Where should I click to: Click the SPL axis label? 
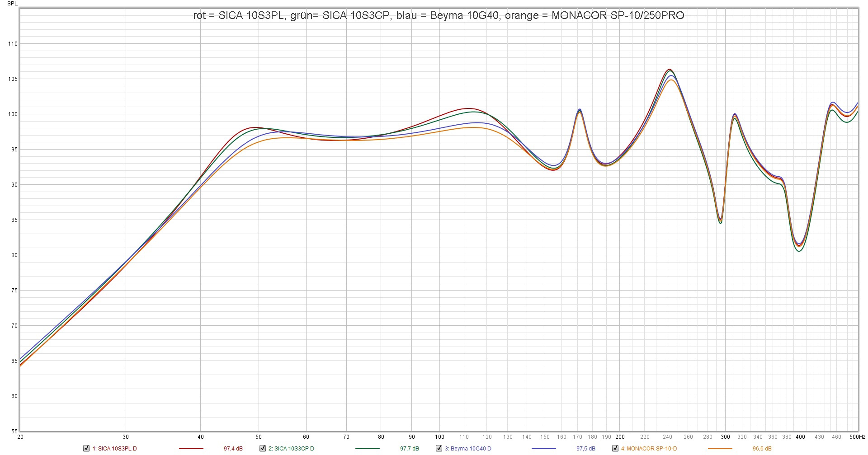tap(13, 4)
